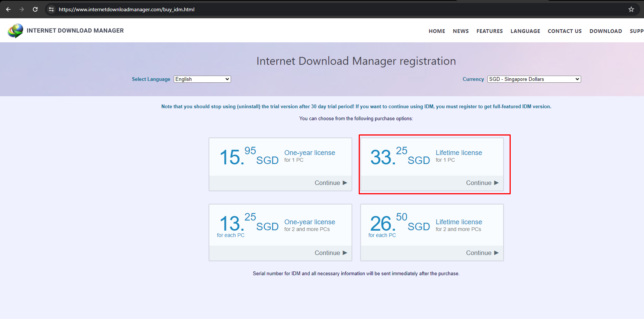The width and height of the screenshot is (644, 319).
Task: Click INTERNET DOWNLOAD MANAGER site title
Action: click(75, 31)
